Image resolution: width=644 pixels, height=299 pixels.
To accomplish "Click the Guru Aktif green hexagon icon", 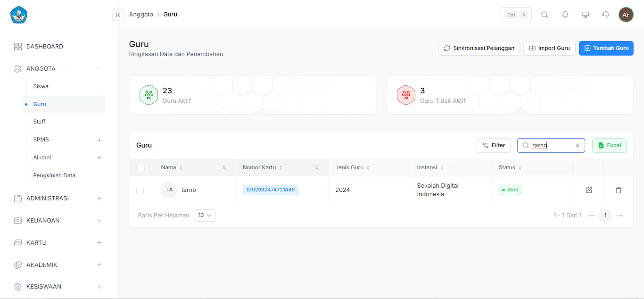I will coord(148,95).
